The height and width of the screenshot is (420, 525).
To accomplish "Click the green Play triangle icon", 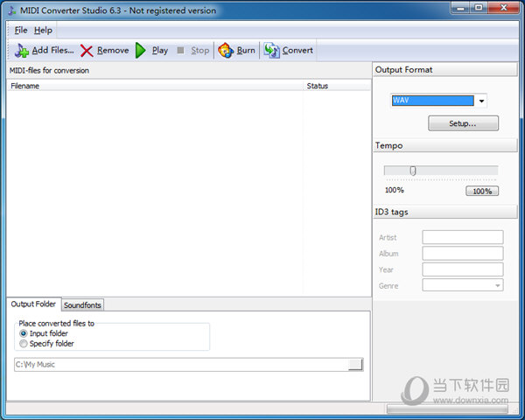I will 141,51.
